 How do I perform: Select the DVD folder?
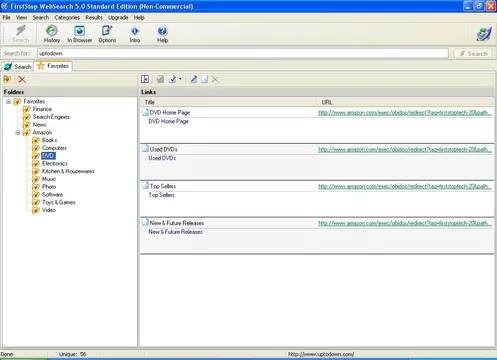[x=48, y=156]
